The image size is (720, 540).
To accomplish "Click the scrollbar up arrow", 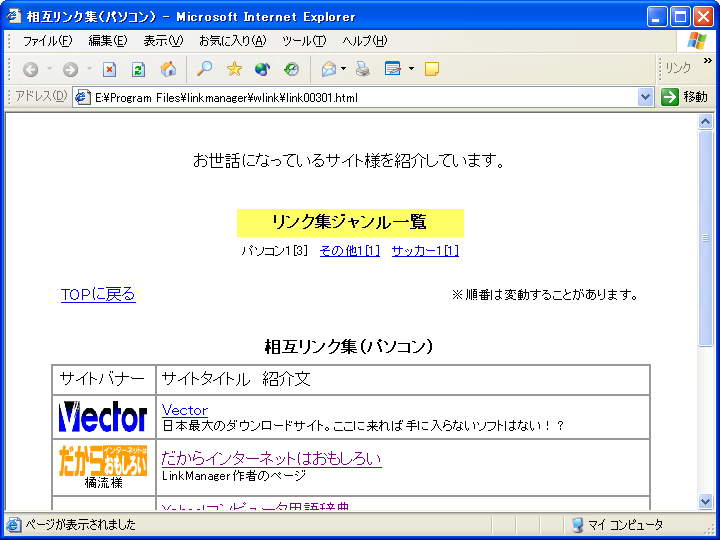I will (705, 121).
